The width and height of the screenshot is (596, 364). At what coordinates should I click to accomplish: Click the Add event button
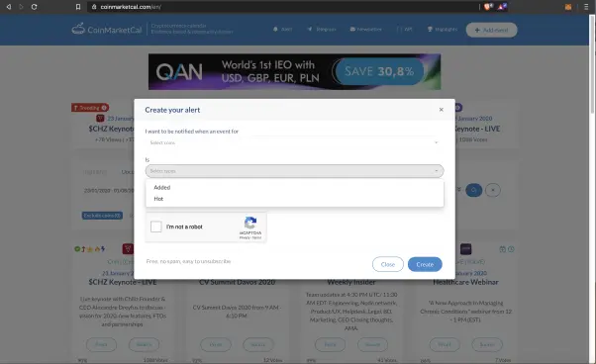click(491, 30)
